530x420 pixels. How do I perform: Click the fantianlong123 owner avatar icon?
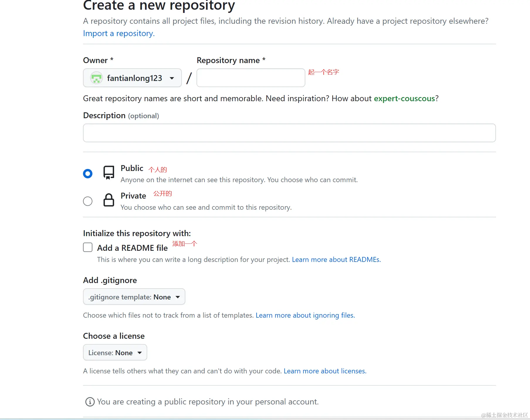click(96, 78)
